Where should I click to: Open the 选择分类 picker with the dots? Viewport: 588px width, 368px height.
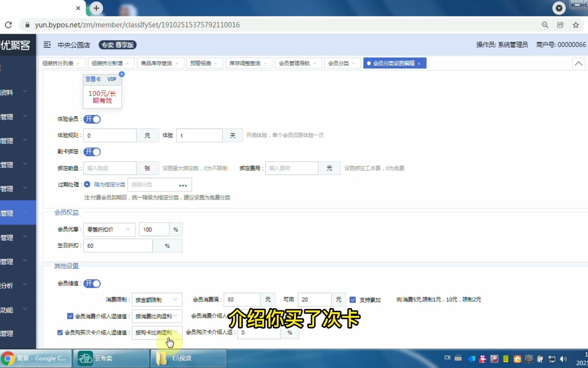(183, 185)
